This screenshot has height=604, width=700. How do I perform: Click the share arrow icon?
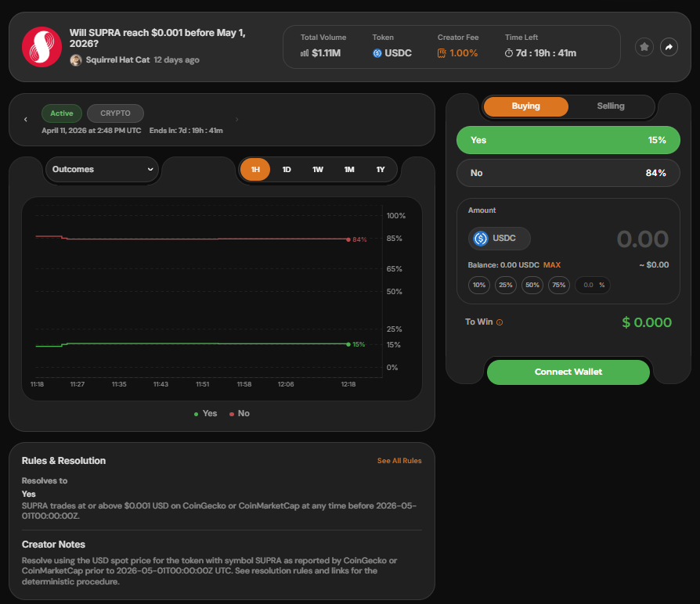click(669, 47)
